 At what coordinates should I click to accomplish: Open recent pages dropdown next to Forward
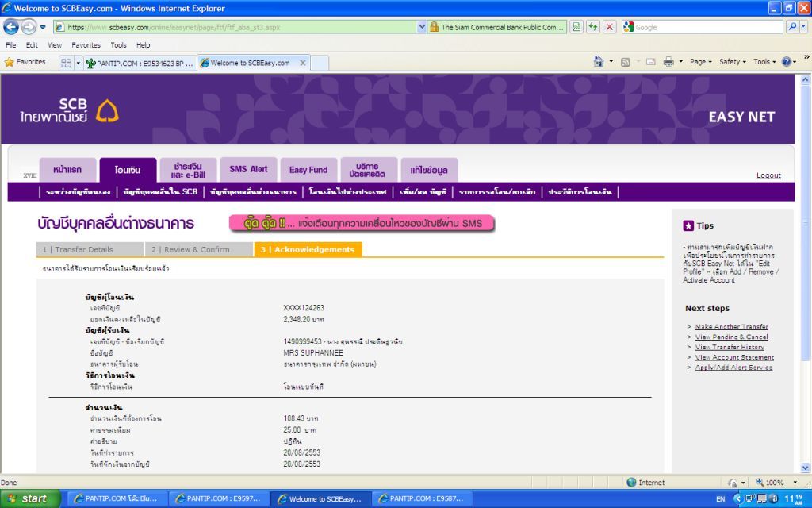point(43,27)
